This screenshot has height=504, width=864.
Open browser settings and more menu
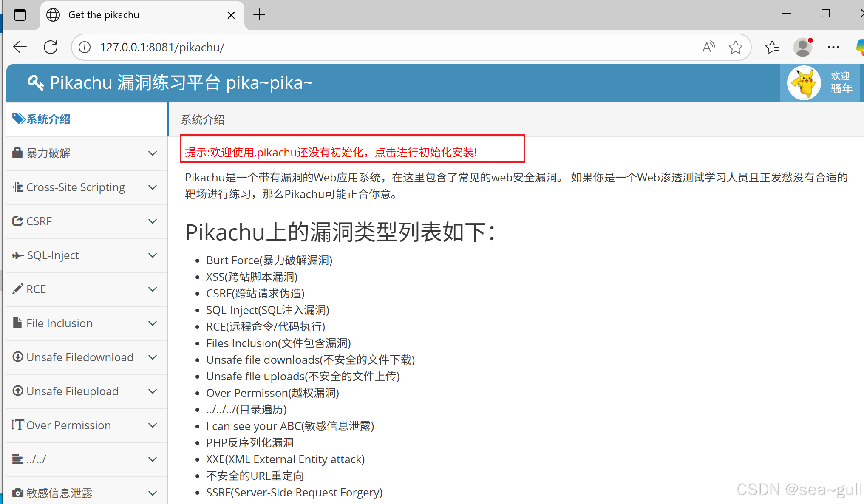(833, 47)
